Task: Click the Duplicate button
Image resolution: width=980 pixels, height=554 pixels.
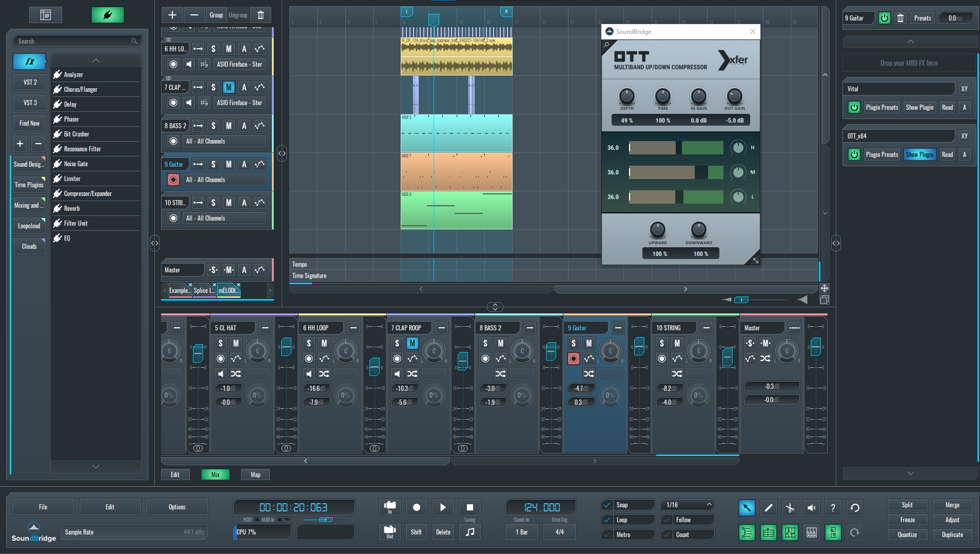Action: pyautogui.click(x=952, y=535)
